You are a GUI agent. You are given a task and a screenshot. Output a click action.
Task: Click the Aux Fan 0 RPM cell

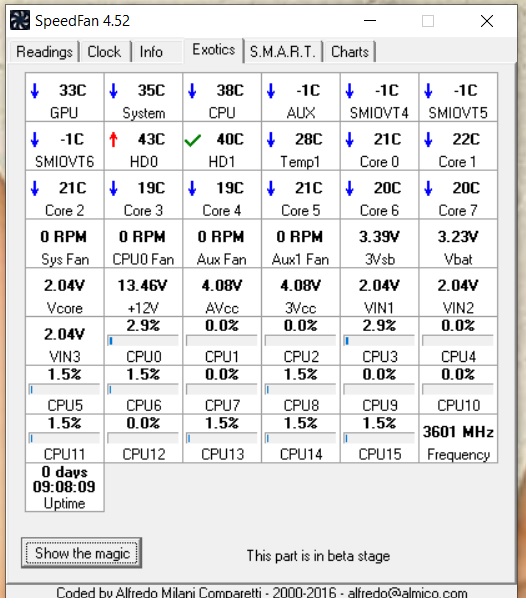tap(222, 244)
